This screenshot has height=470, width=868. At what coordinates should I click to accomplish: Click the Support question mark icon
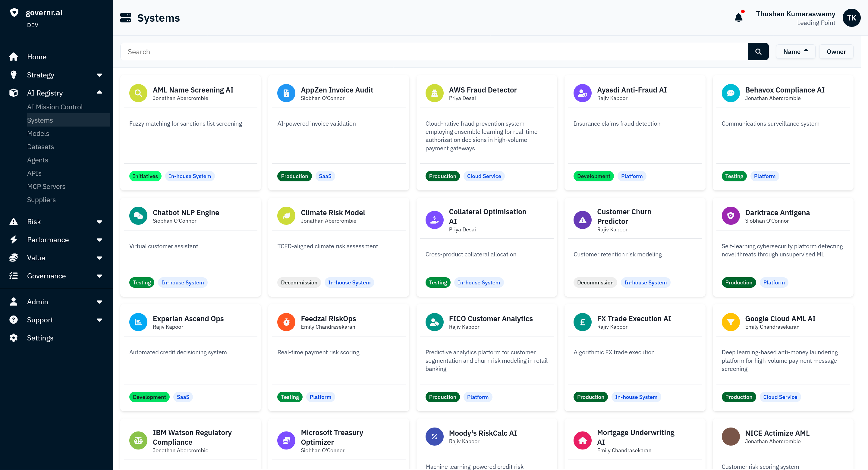point(14,319)
